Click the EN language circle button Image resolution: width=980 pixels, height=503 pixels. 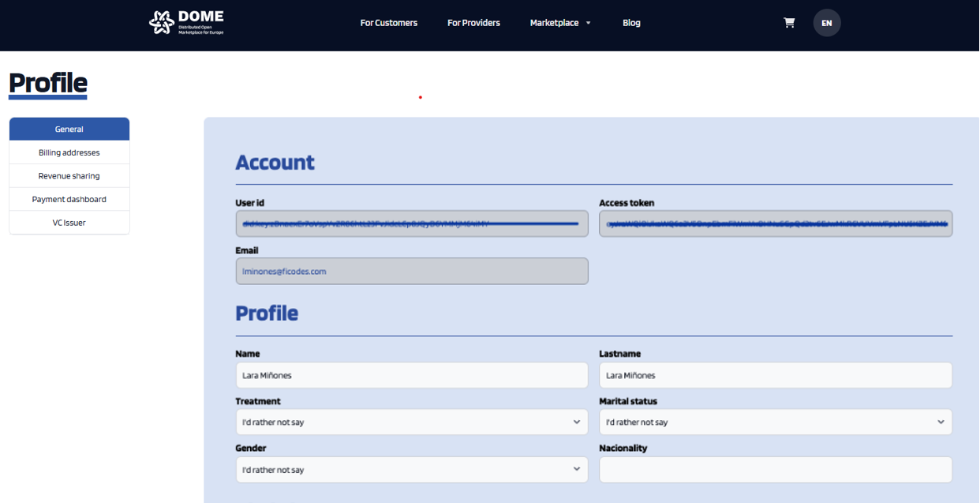(827, 23)
